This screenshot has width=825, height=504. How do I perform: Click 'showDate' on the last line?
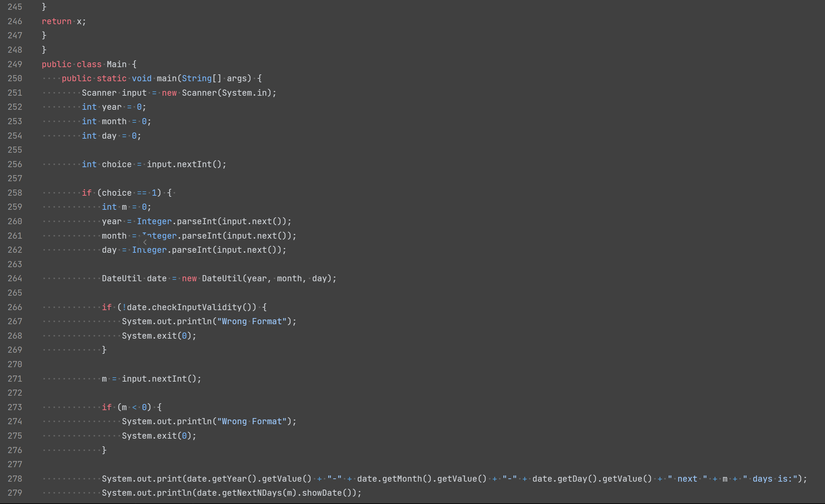[322, 493]
